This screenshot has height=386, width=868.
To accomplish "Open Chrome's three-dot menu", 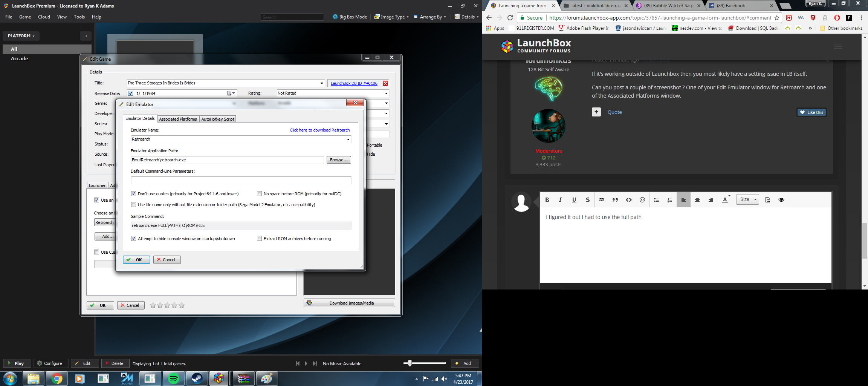I will (x=861, y=18).
